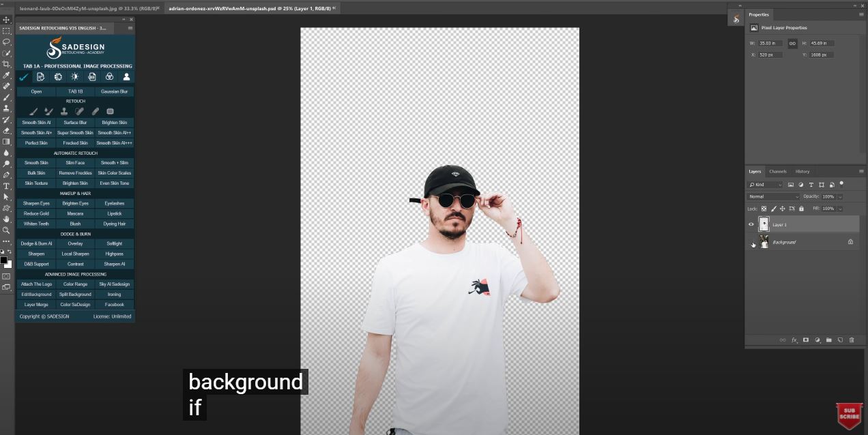The height and width of the screenshot is (435, 868).
Task: Click the Gaussian Blur button
Action: pos(114,91)
